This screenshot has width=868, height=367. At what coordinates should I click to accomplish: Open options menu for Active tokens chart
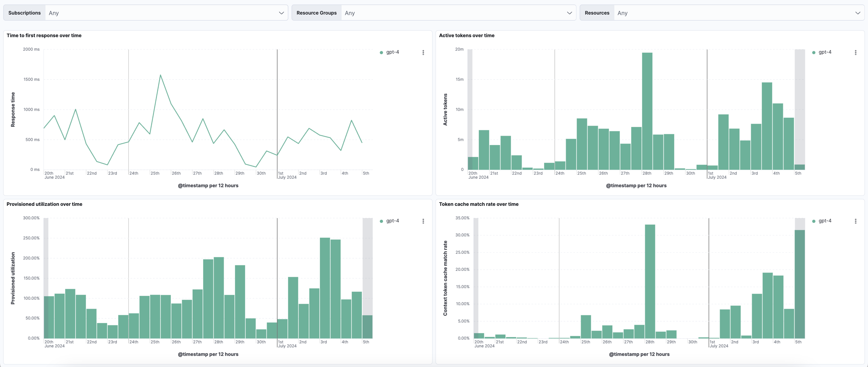click(x=855, y=52)
